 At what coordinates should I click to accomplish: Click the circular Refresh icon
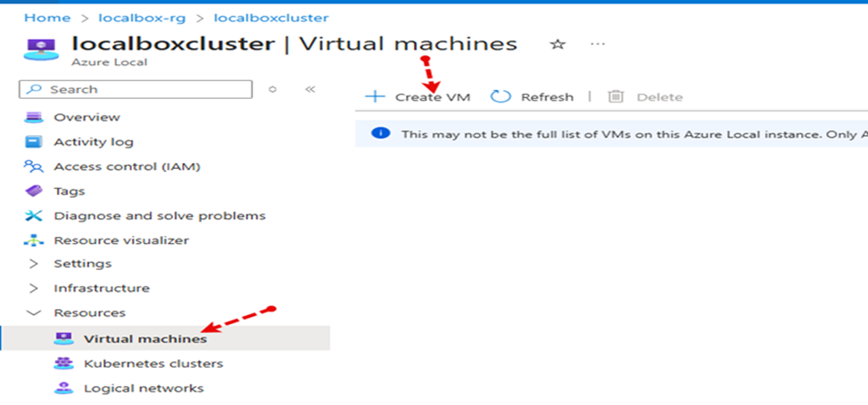500,97
